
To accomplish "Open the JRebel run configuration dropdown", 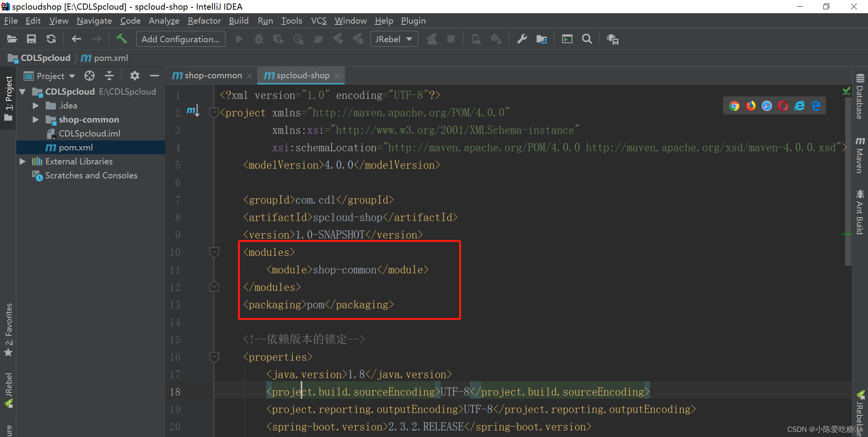I will (x=394, y=39).
